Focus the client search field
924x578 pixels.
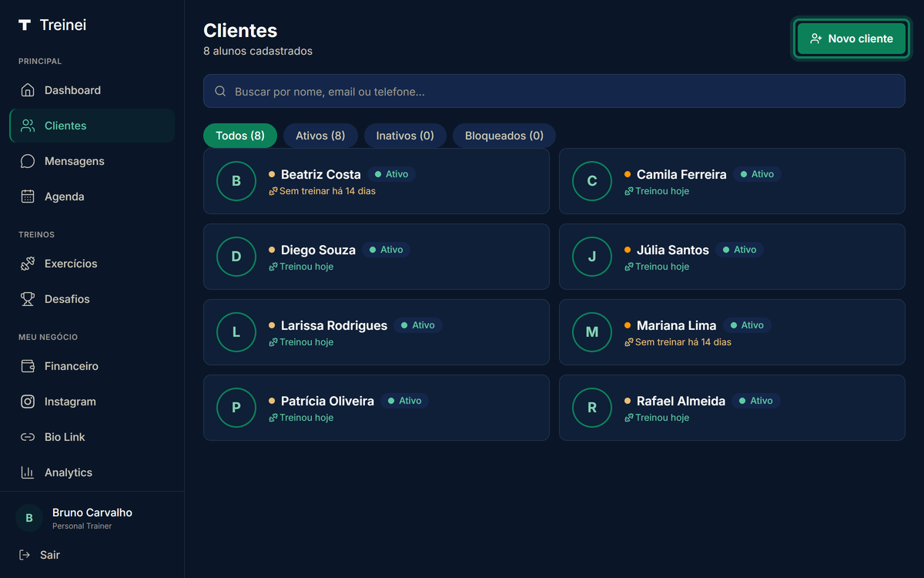click(x=554, y=91)
